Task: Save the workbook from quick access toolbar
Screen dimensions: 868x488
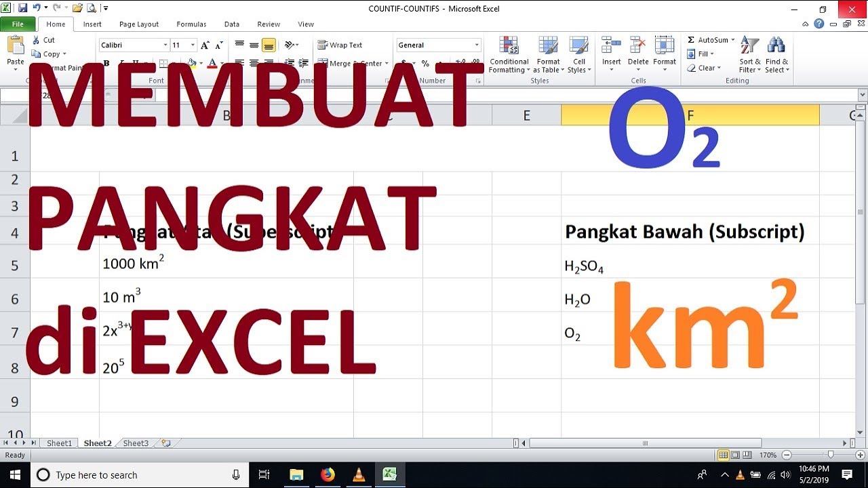Action: [x=22, y=8]
